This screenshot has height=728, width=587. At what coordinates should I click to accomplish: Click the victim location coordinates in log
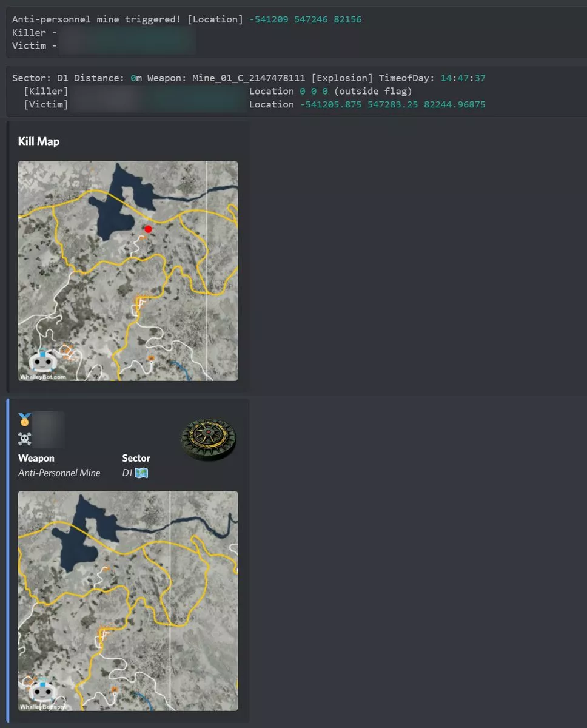point(392,104)
